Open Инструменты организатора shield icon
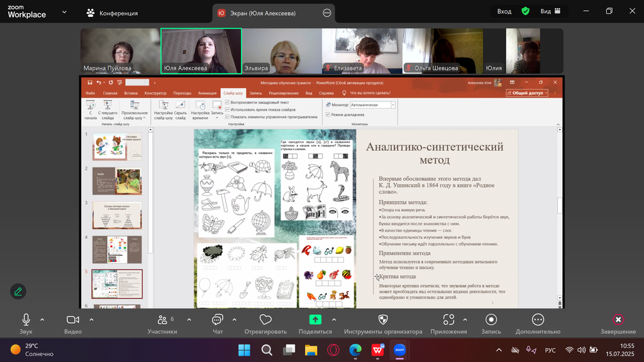Image resolution: width=644 pixels, height=362 pixels. [383, 320]
